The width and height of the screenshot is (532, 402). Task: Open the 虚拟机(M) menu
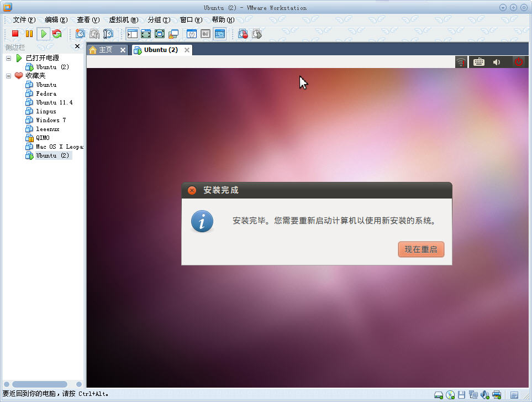(x=124, y=20)
